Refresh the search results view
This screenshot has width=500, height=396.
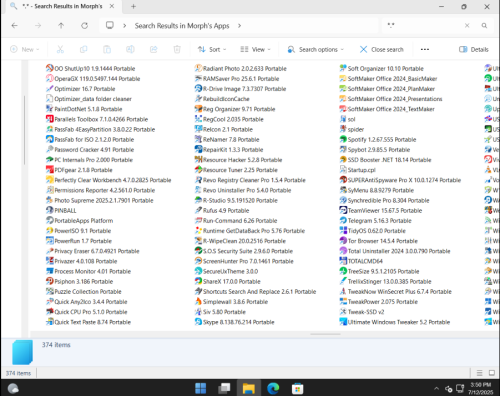85,26
